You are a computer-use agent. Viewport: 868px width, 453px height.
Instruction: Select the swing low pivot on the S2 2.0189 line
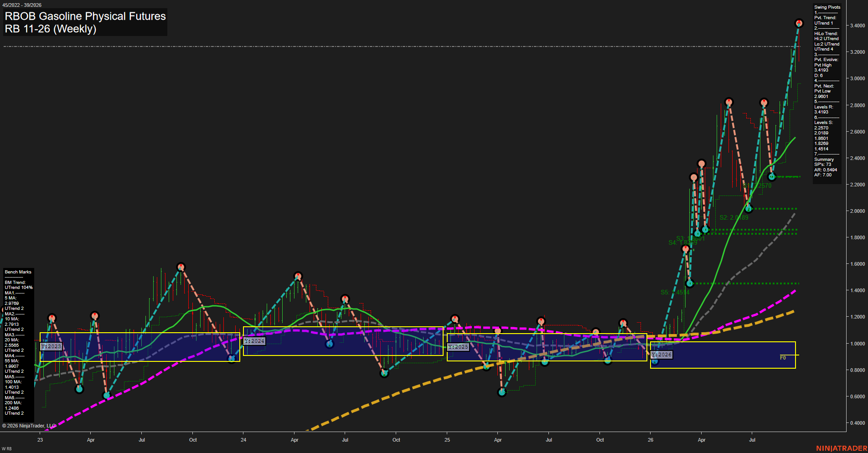click(x=748, y=209)
